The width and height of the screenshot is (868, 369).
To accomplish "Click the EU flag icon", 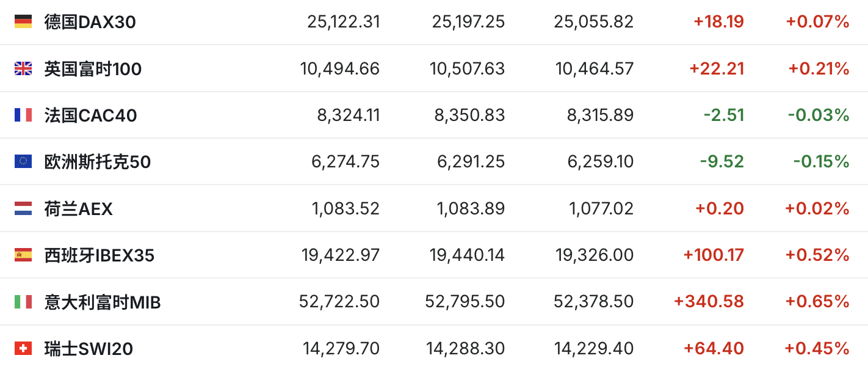I will click(23, 161).
